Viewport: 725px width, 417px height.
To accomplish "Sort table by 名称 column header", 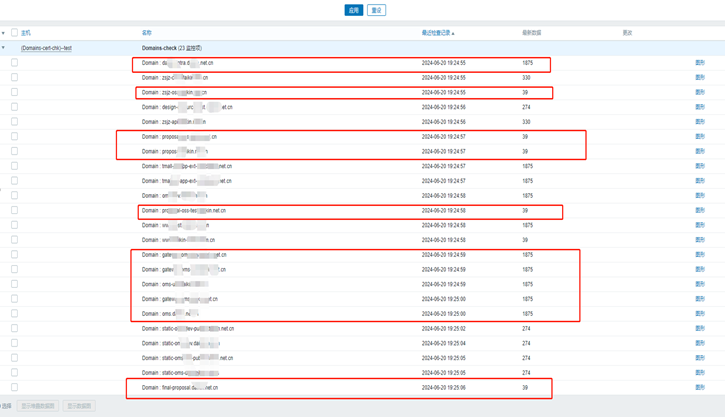I will tap(147, 33).
